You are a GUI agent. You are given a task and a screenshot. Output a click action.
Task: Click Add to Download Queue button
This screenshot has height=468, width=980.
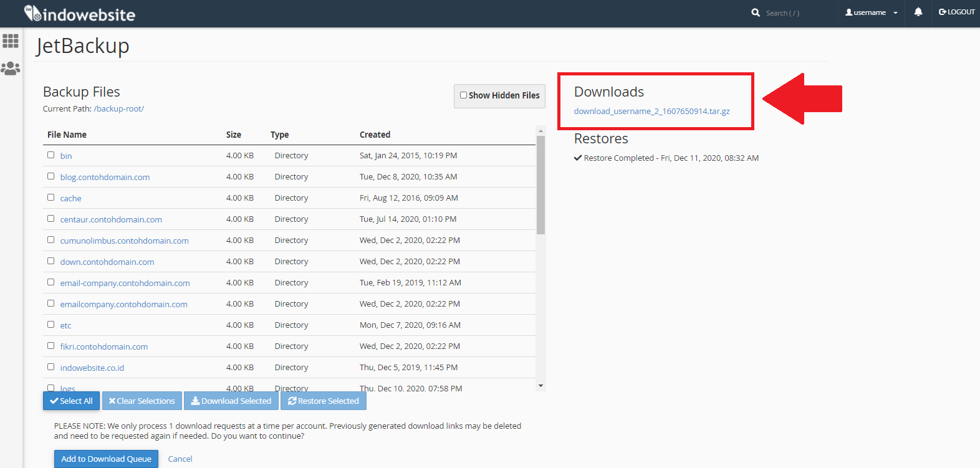tap(106, 459)
